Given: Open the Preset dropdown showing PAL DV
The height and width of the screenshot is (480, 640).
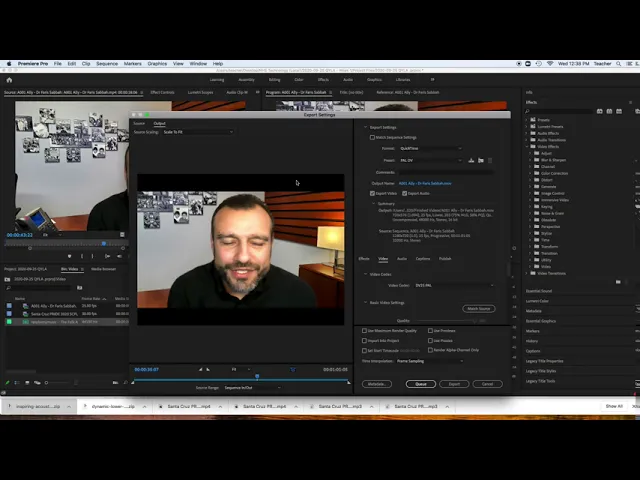Looking at the screenshot, I should [431, 160].
